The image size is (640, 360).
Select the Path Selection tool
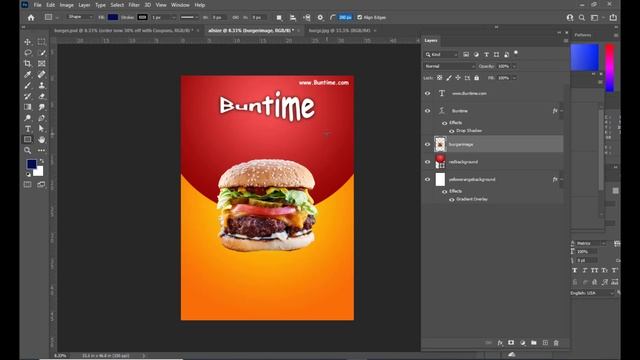tap(41, 129)
